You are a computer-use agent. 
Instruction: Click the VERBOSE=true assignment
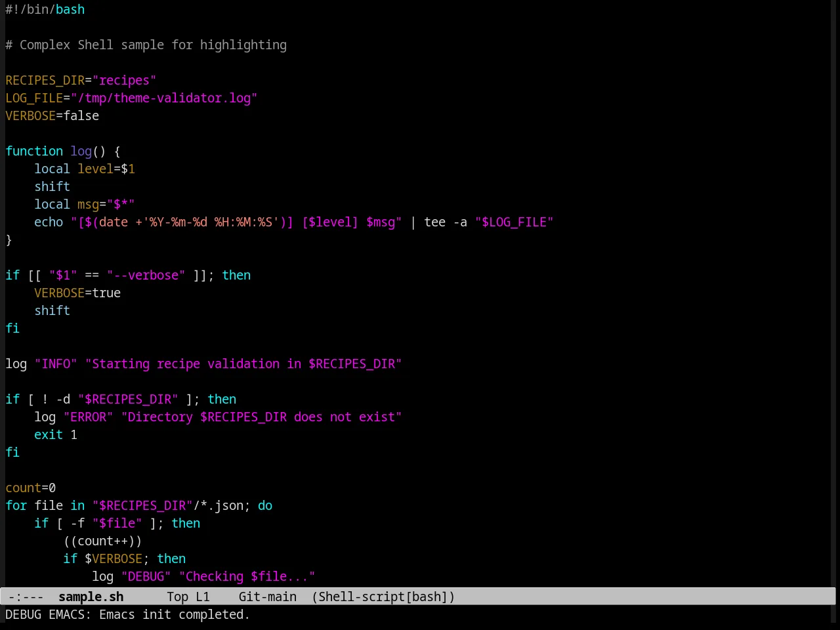tap(77, 293)
